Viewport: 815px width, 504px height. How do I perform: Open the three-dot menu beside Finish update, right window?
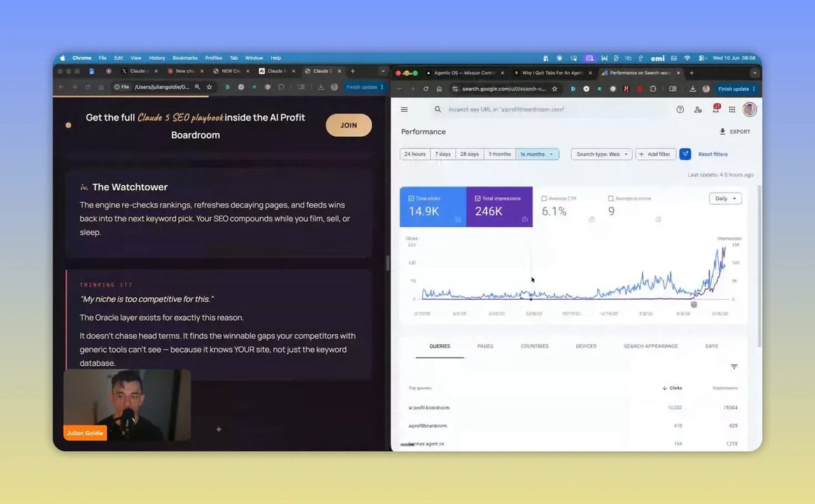pos(754,89)
